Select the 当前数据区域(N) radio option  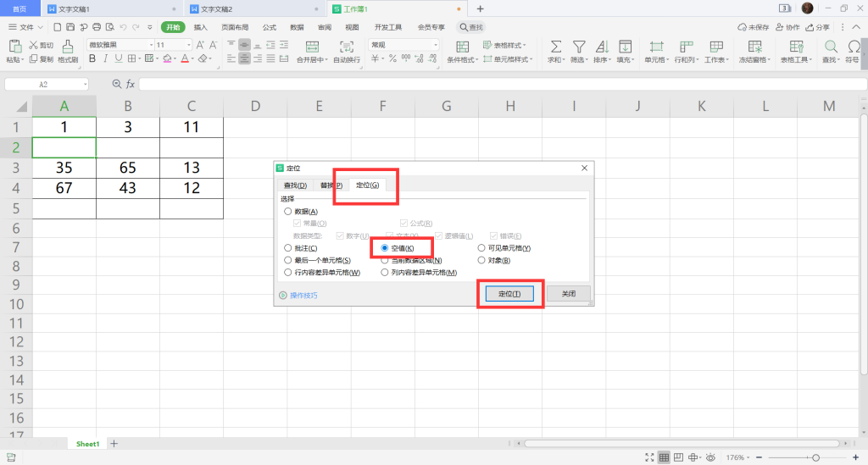click(385, 260)
